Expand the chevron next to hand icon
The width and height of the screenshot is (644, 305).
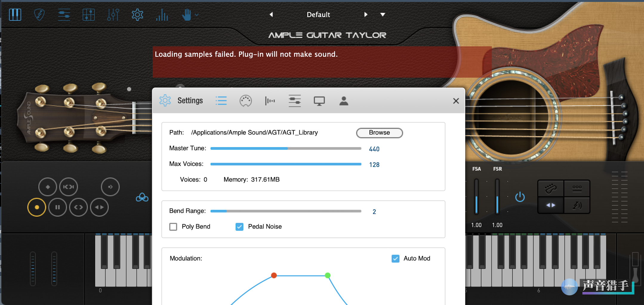point(197,15)
